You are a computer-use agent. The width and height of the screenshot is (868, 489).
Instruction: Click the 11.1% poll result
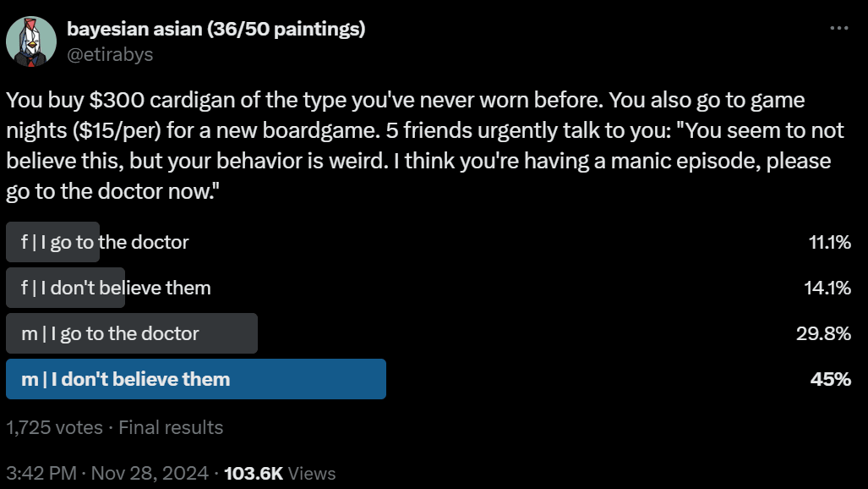(x=829, y=242)
